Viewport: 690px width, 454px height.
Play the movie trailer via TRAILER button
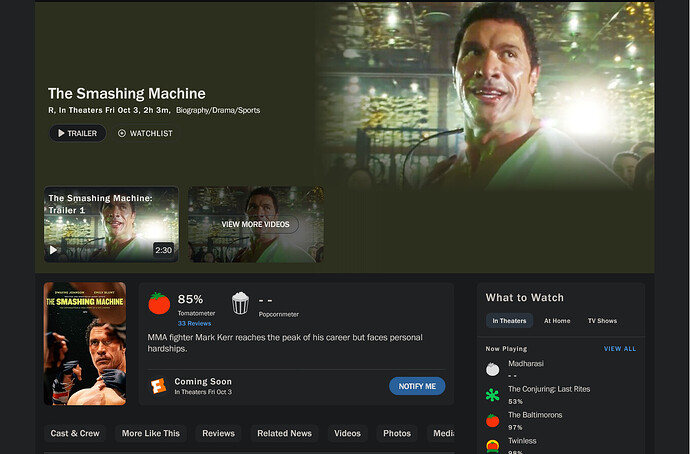coord(77,133)
